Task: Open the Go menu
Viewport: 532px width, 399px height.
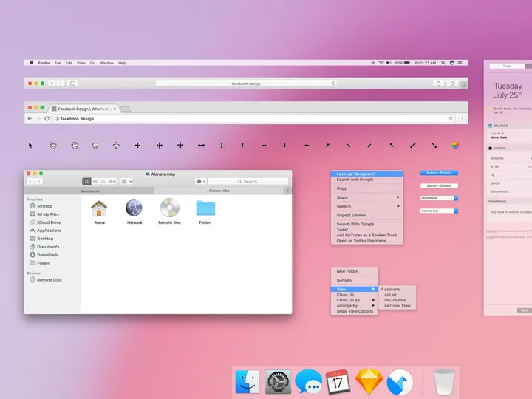Action: (x=92, y=63)
